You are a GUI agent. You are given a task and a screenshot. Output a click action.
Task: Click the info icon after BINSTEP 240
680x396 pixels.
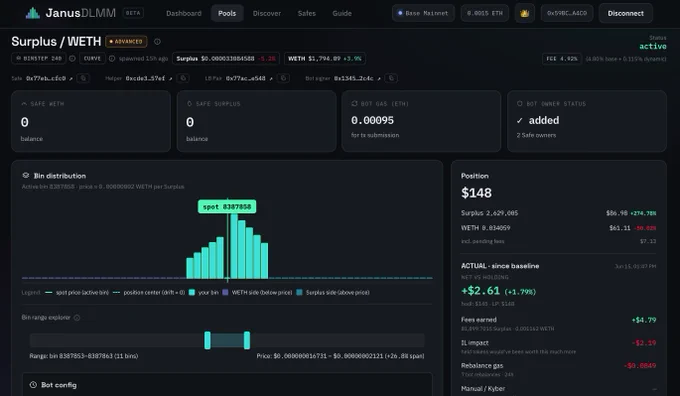point(72,58)
